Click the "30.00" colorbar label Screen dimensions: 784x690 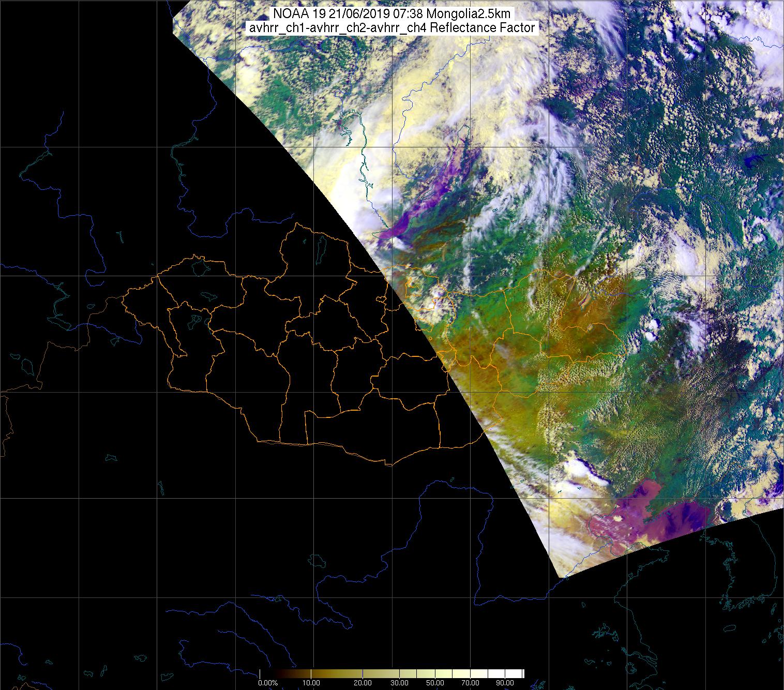(x=400, y=683)
